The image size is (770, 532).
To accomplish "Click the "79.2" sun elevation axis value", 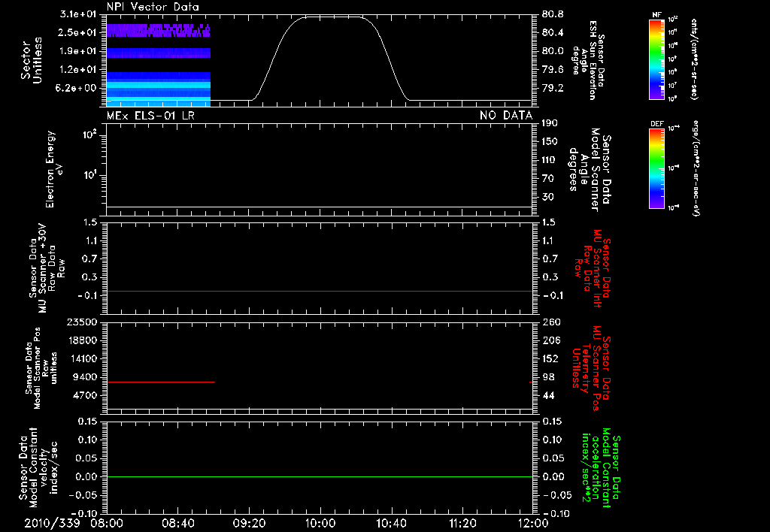I will 553,88.
